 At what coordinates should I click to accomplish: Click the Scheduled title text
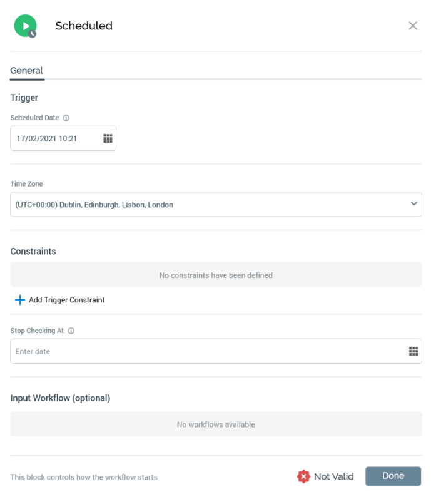(84, 26)
